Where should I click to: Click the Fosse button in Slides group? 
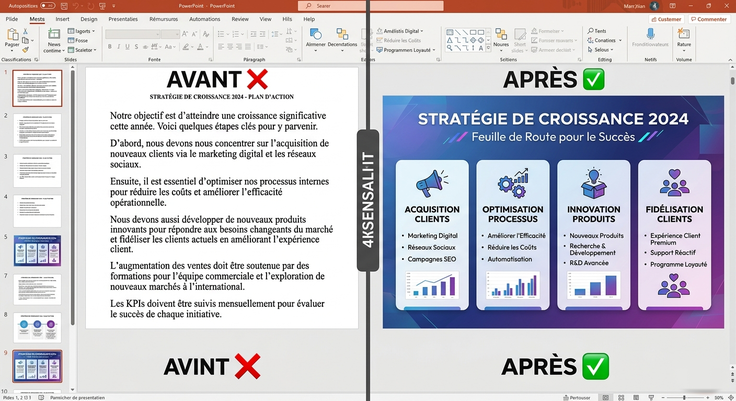pos(78,40)
